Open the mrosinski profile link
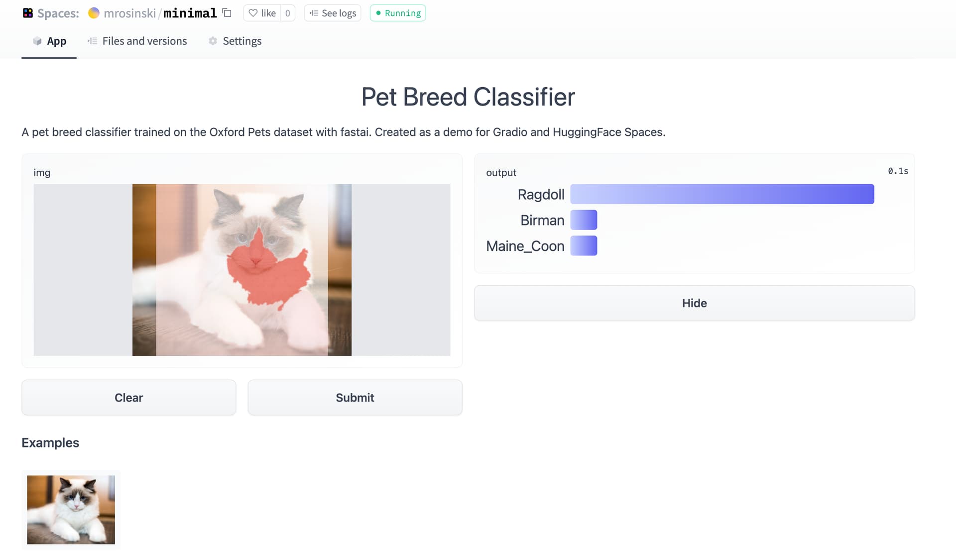Screen dimensions: 956x560 tap(129, 13)
